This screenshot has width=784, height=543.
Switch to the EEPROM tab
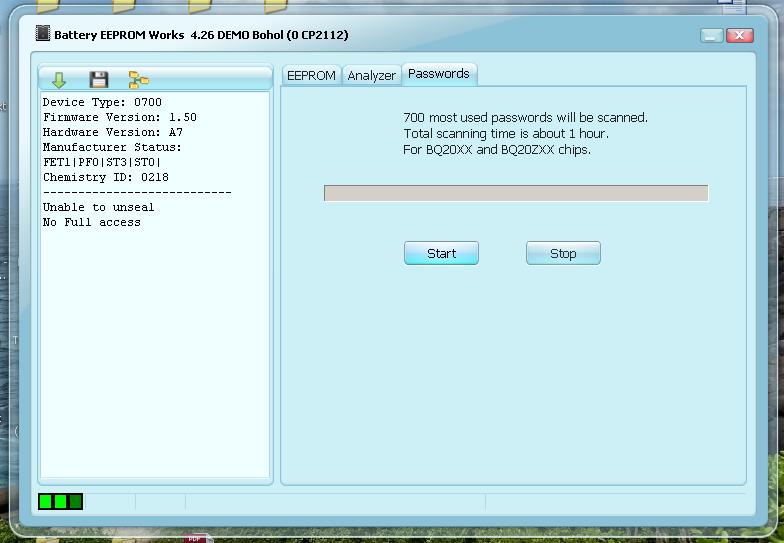coord(311,75)
